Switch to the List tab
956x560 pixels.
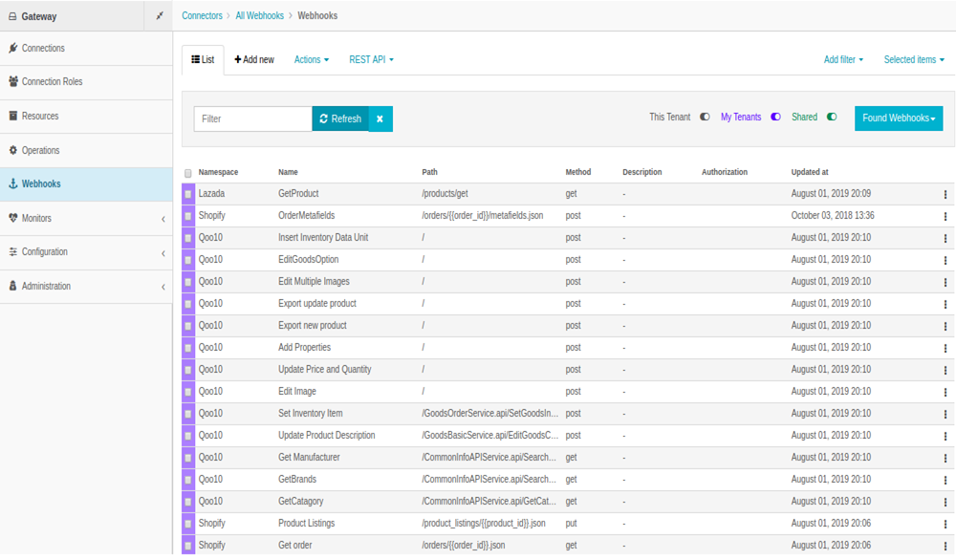[203, 59]
